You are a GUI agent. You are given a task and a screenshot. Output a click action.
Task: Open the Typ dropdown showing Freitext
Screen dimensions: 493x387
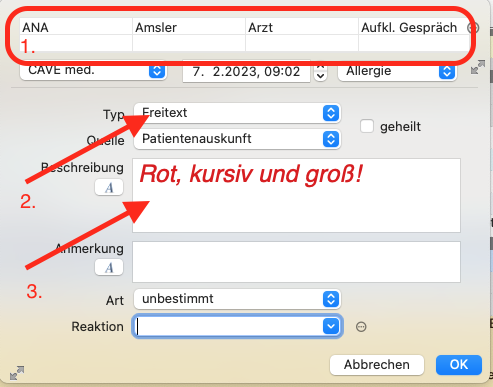(237, 113)
